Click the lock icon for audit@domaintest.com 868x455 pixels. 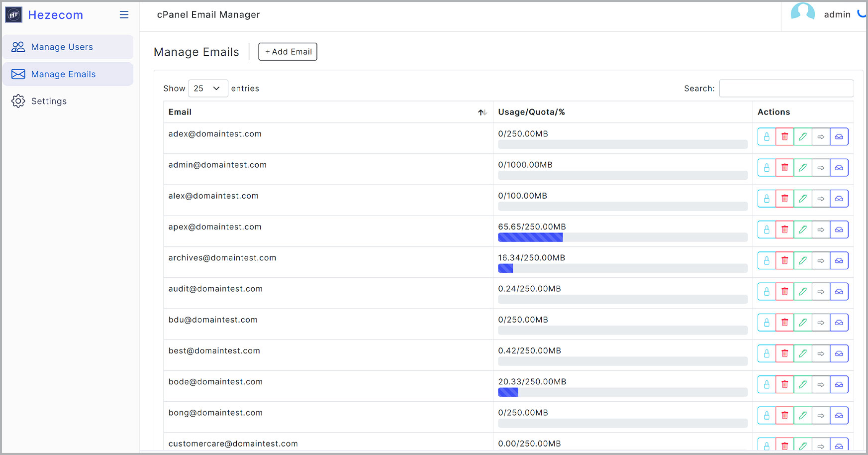(x=767, y=292)
